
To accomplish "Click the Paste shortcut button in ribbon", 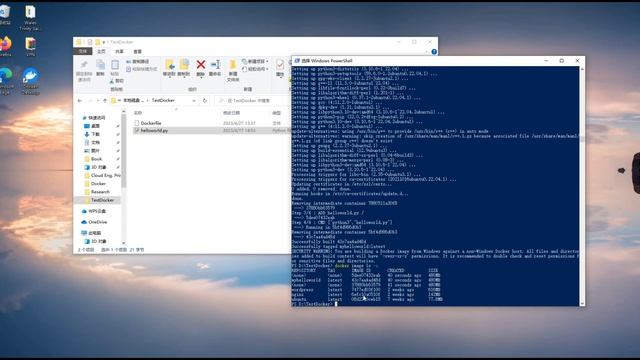I will (x=142, y=69).
